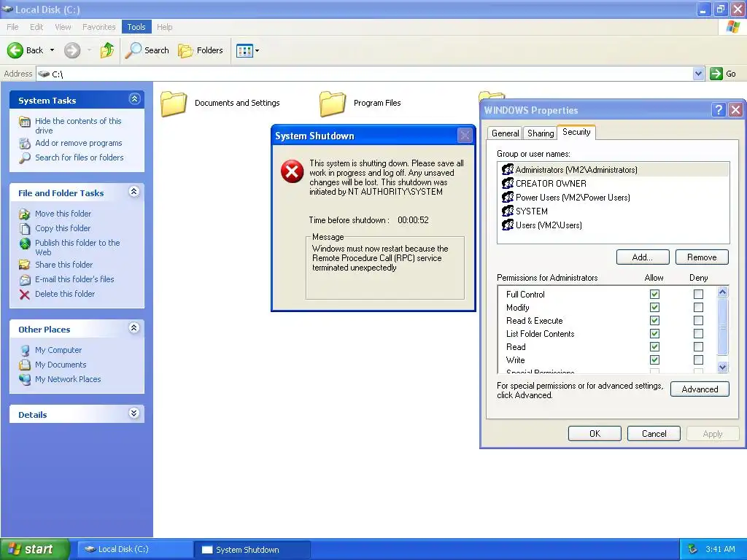This screenshot has height=560, width=747.
Task: Click the Views grid icon
Action: coord(244,50)
